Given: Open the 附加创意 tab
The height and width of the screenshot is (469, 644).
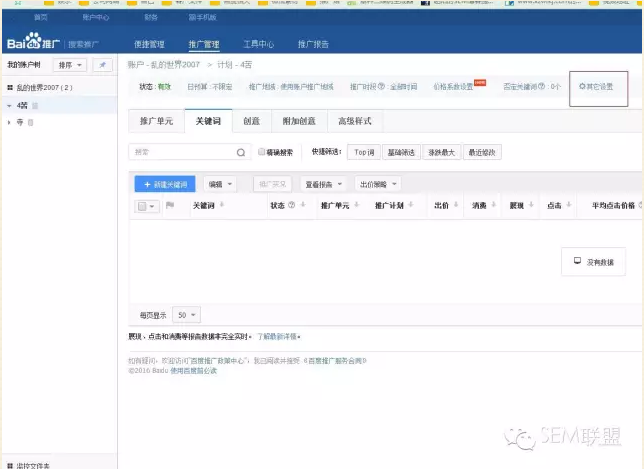Looking at the screenshot, I should (x=299, y=121).
